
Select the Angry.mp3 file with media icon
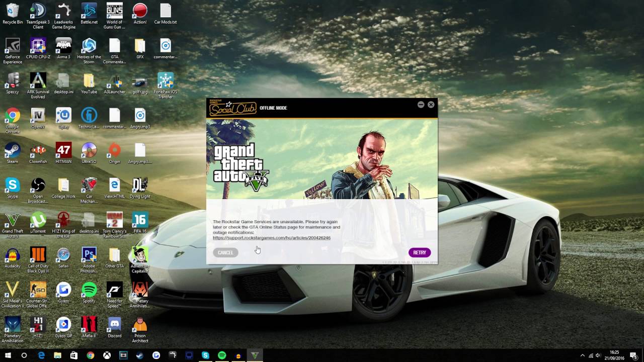[140, 118]
